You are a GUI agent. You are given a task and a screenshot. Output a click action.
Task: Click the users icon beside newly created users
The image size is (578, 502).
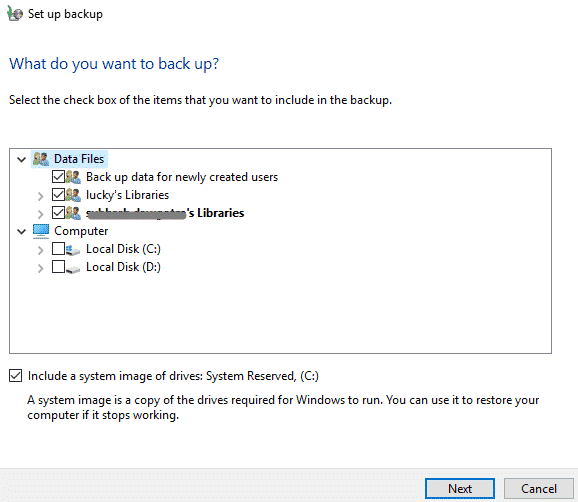tap(73, 177)
